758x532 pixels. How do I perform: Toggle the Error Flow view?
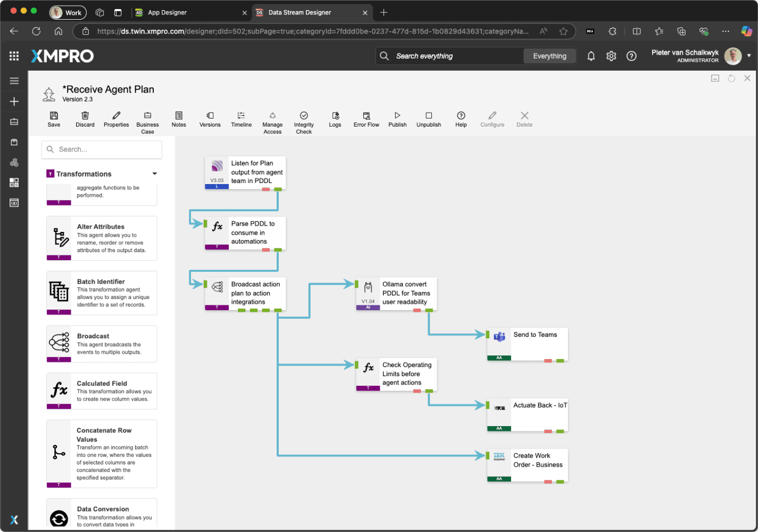(x=366, y=119)
